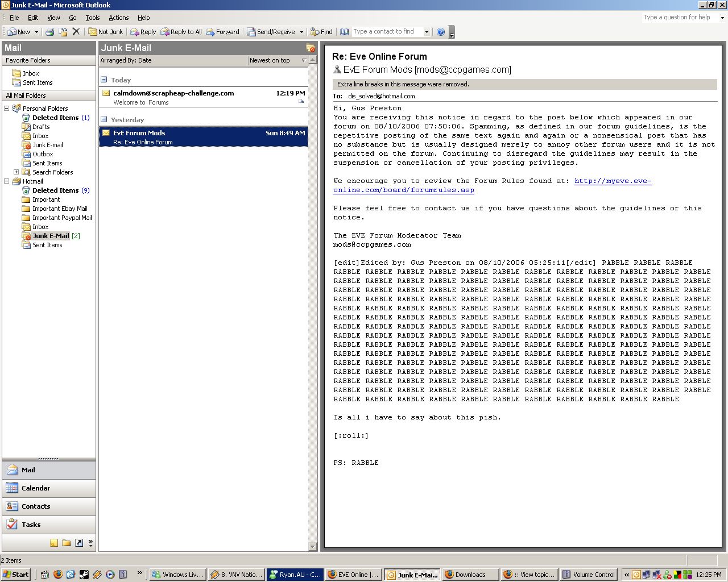Screen dimensions: 728x582
Task: Open the New item dropdown arrow
Action: pos(36,32)
